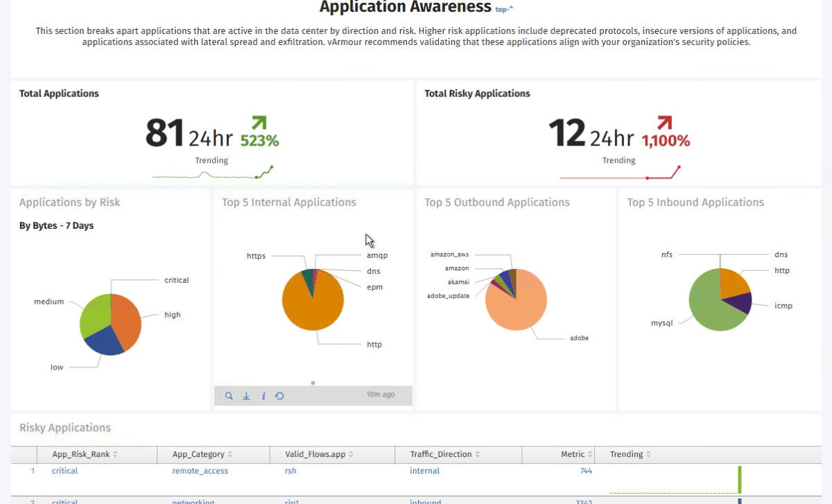The width and height of the screenshot is (832, 504).
Task: Open the rsh application link
Action: 291,471
